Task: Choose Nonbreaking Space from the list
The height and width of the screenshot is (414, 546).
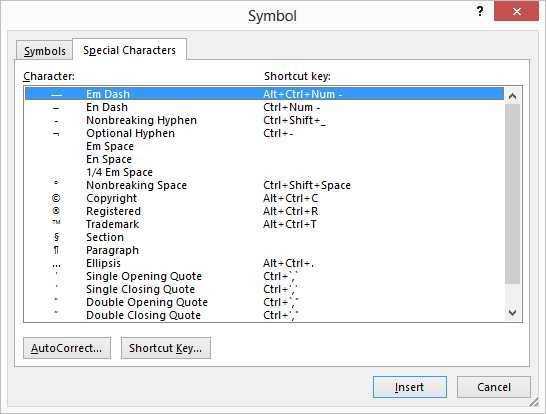Action: [264, 185]
